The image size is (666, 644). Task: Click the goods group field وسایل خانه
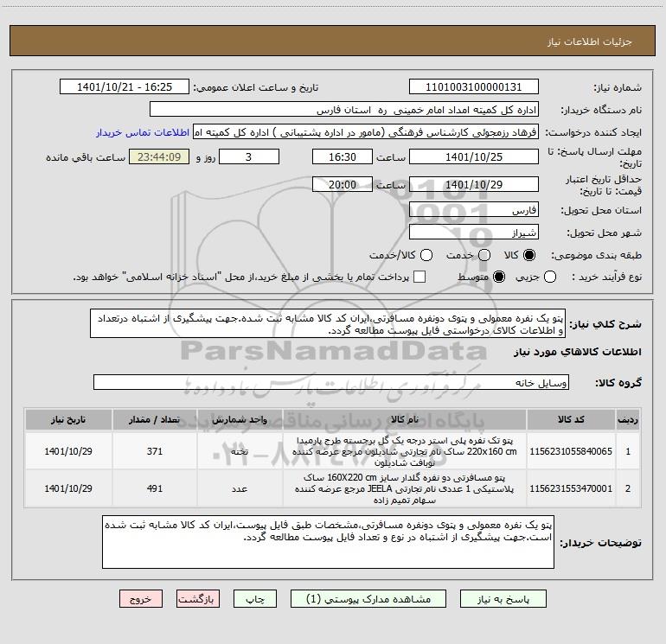click(x=331, y=382)
